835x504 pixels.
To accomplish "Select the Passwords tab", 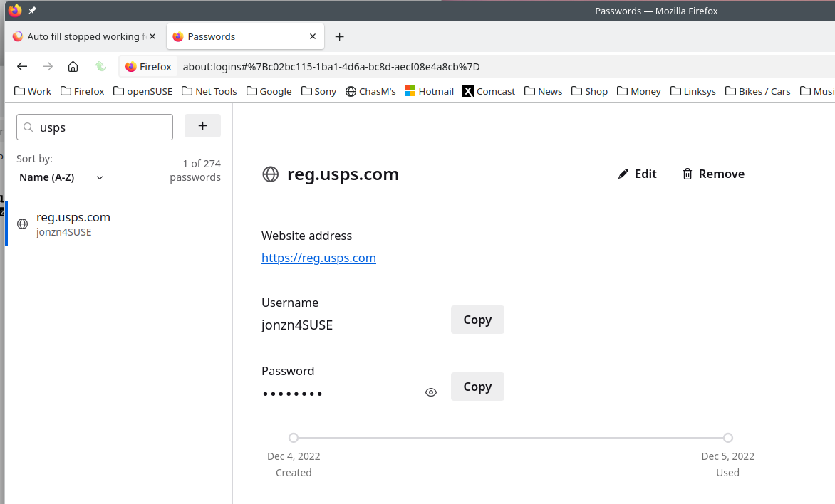I will [x=245, y=36].
